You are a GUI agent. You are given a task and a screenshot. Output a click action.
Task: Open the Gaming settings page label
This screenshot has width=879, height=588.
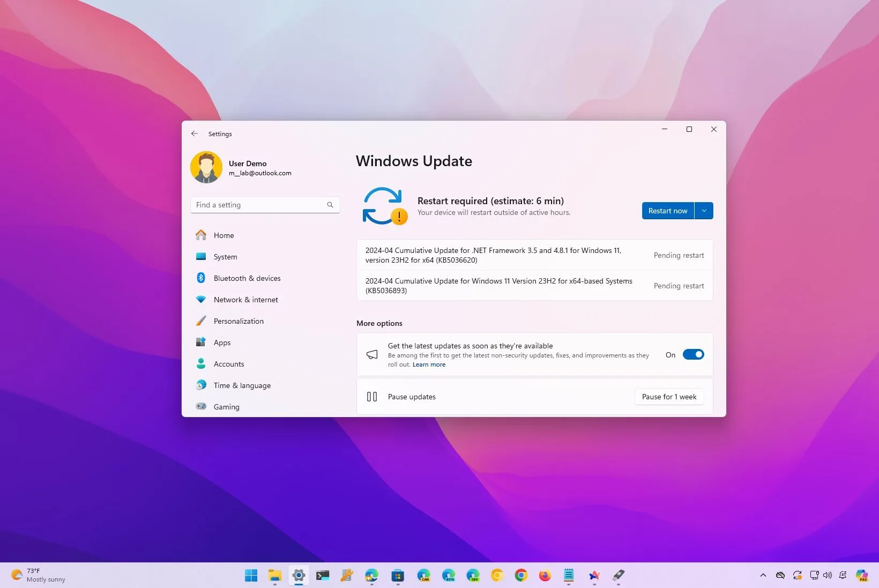click(227, 407)
